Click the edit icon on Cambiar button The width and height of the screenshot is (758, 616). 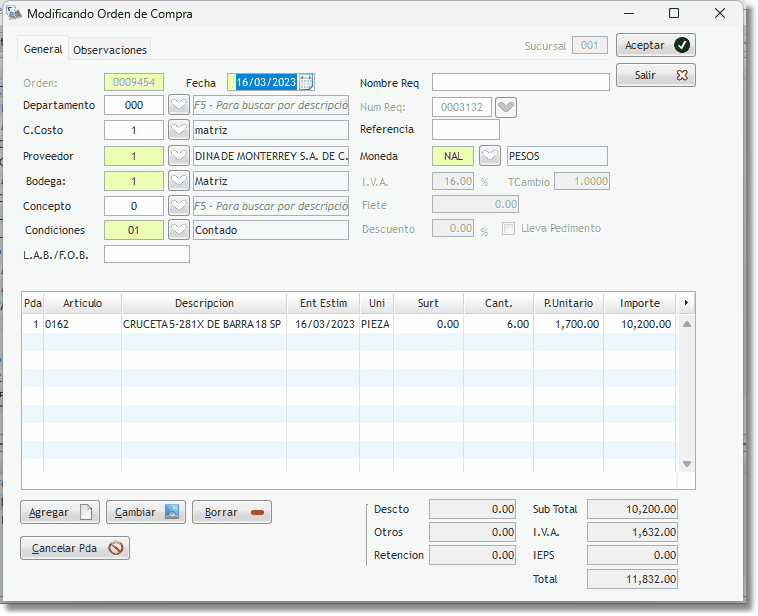171,512
